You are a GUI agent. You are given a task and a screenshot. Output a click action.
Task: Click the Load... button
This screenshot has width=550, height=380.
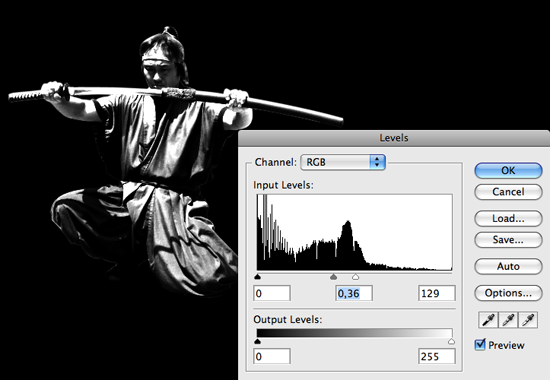point(508,219)
